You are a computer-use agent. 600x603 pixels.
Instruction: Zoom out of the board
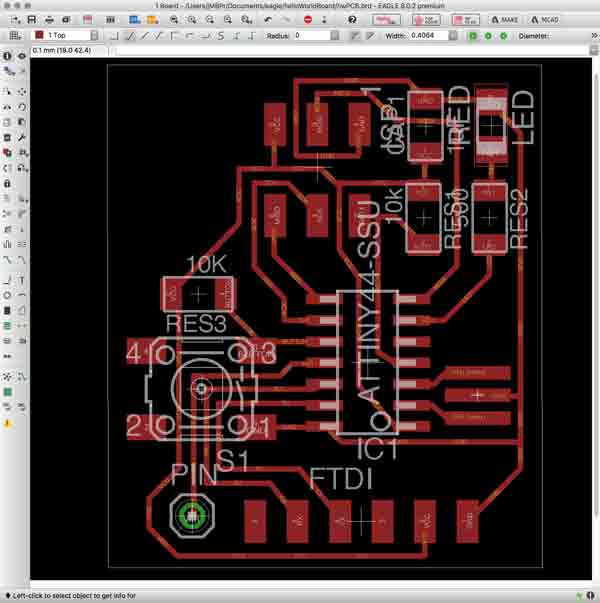tap(210, 20)
